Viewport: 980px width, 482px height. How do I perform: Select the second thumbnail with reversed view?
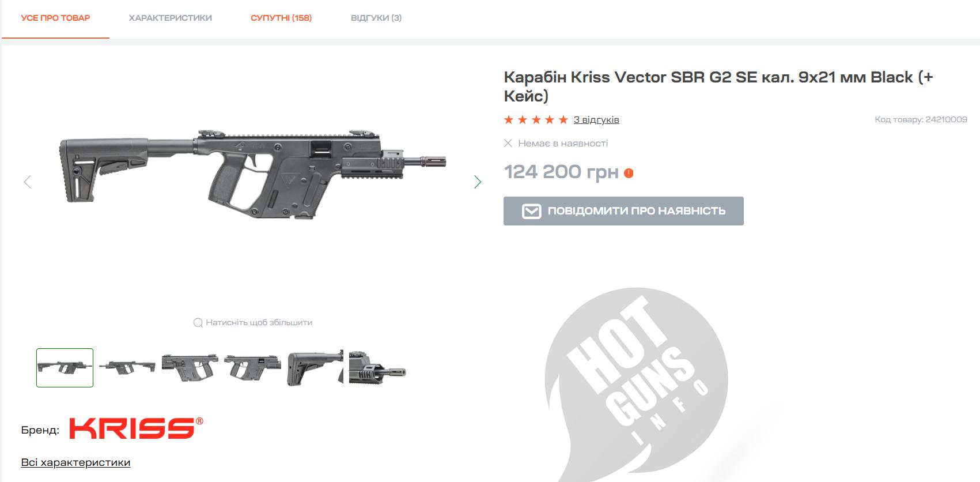click(127, 368)
